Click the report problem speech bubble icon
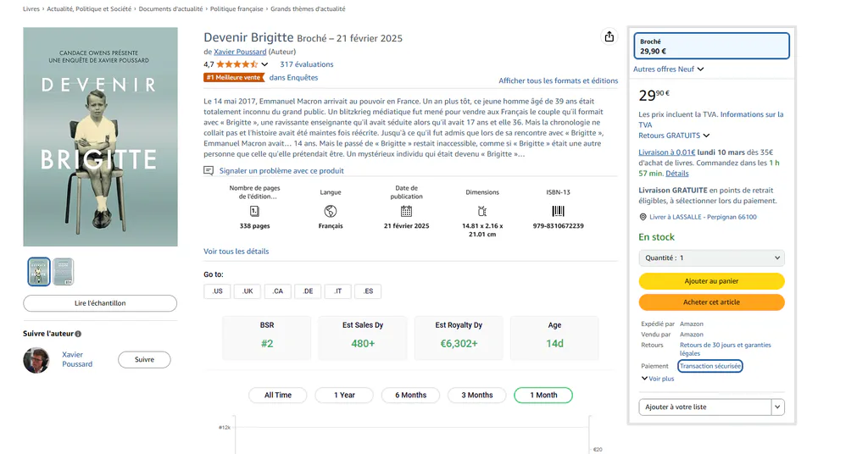Screen dimensions: 868x454 click(x=209, y=171)
